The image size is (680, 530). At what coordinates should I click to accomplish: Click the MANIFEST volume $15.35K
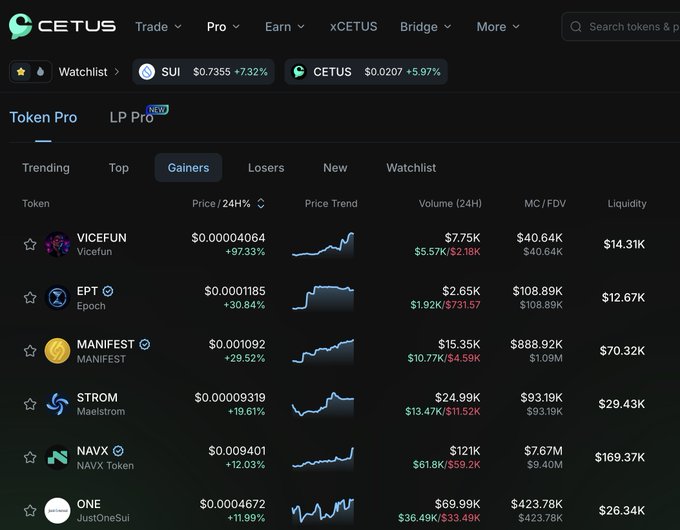pos(459,344)
